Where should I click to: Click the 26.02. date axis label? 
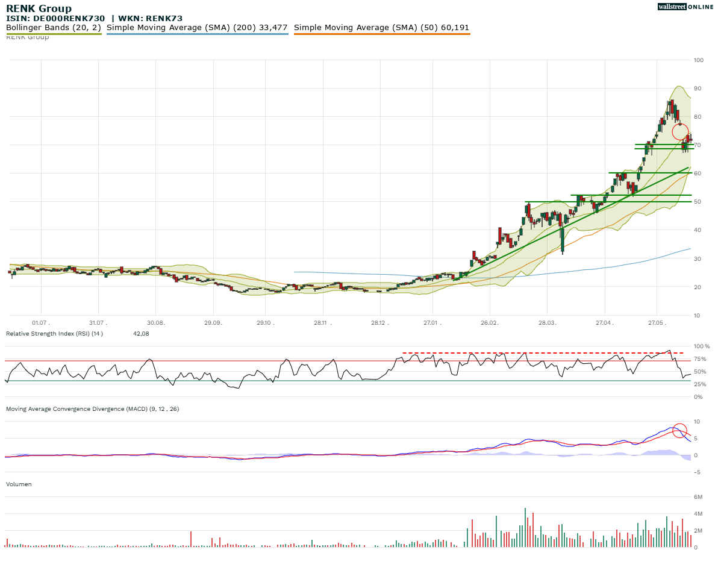pos(490,323)
